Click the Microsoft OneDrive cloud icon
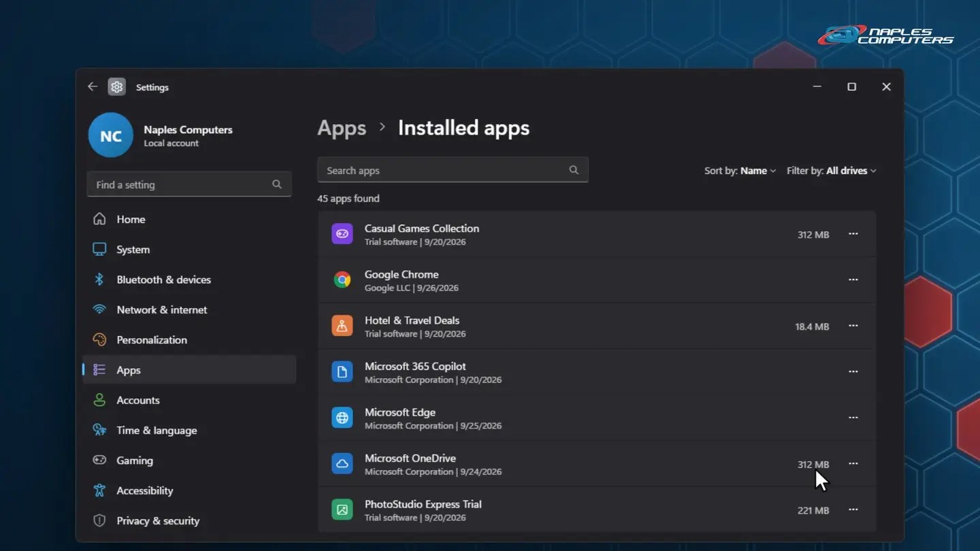Screen dimensions: 980x551 [x=342, y=463]
